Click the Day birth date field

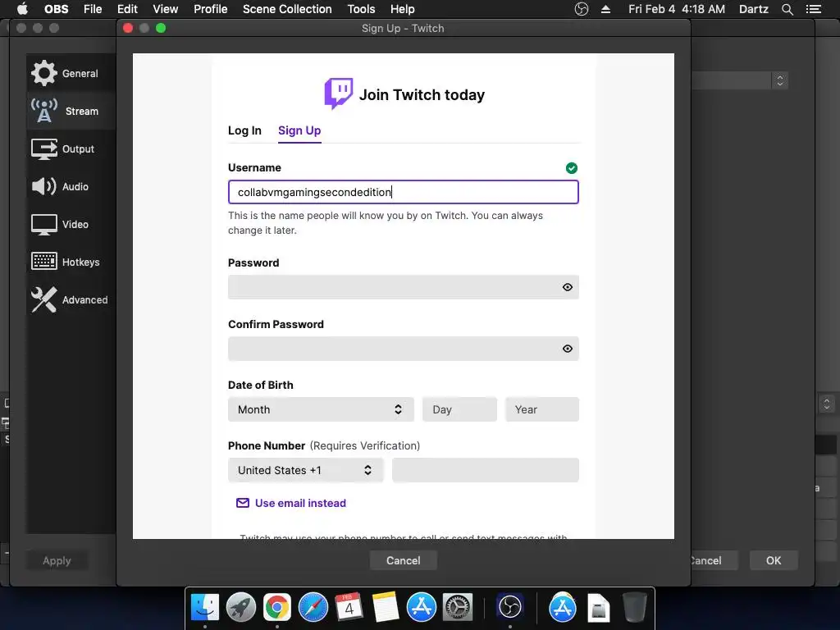[x=459, y=409]
